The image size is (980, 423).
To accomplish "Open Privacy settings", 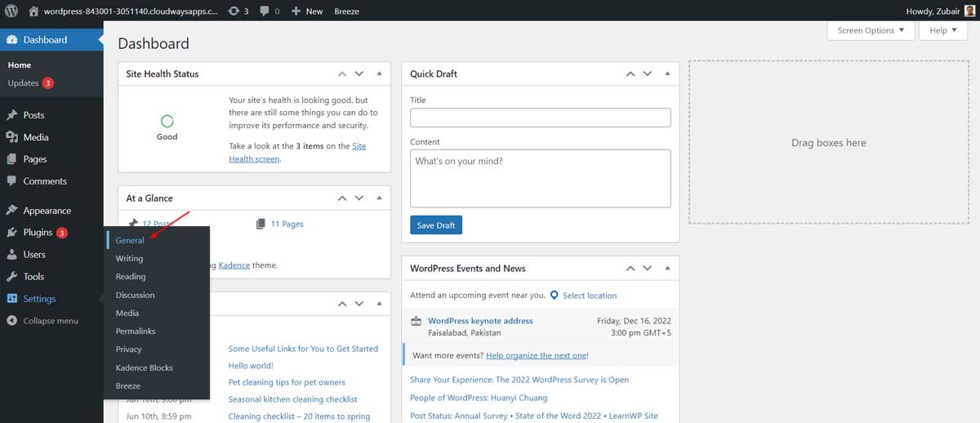I will [129, 350].
